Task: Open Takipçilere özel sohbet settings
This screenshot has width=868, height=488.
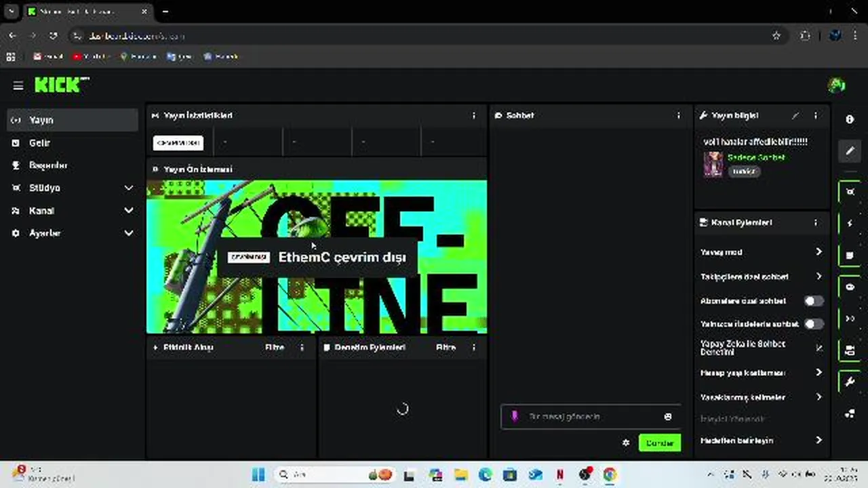Action: 761,277
